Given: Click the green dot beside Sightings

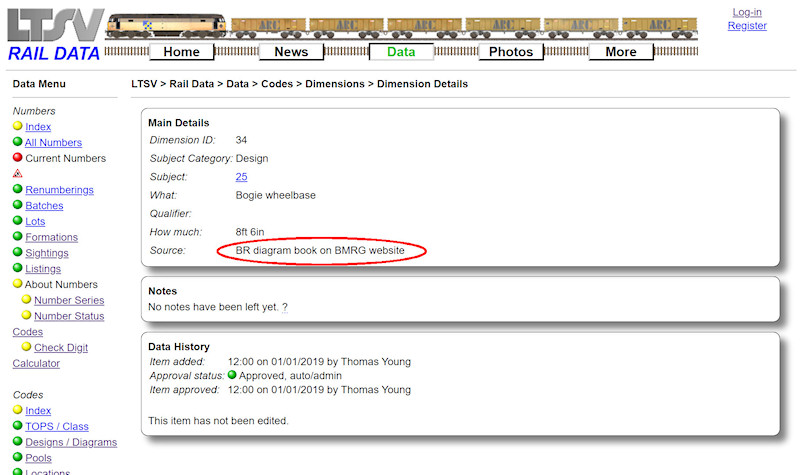Looking at the screenshot, I should click(18, 252).
